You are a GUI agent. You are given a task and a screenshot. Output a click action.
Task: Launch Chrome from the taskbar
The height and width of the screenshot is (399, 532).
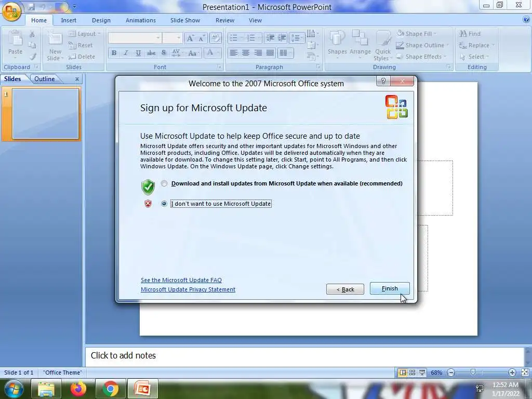click(x=111, y=389)
